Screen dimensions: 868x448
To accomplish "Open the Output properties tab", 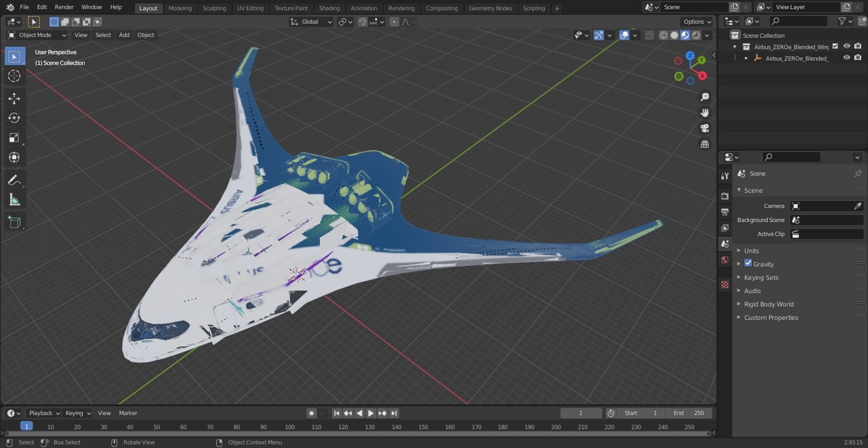I will coord(725,212).
